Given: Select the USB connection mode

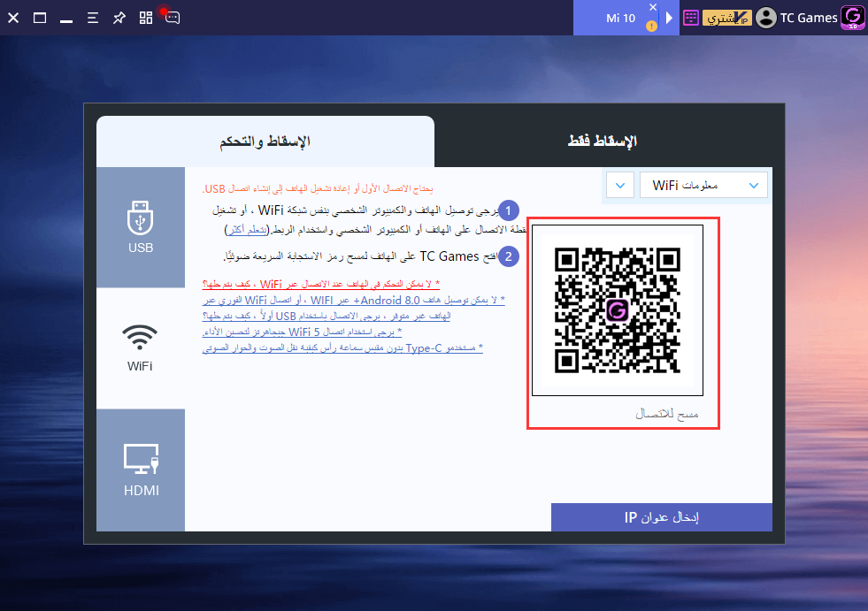Looking at the screenshot, I should 141,227.
